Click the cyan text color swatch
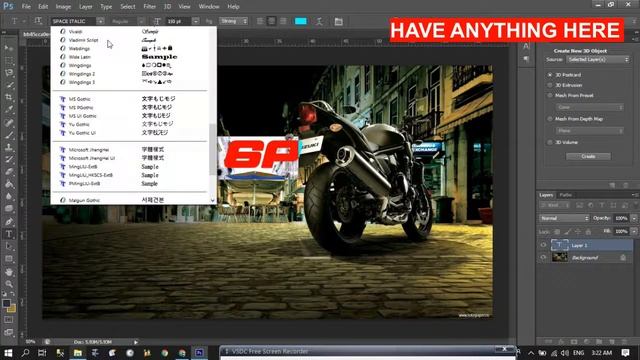The image size is (640, 360). (x=300, y=21)
